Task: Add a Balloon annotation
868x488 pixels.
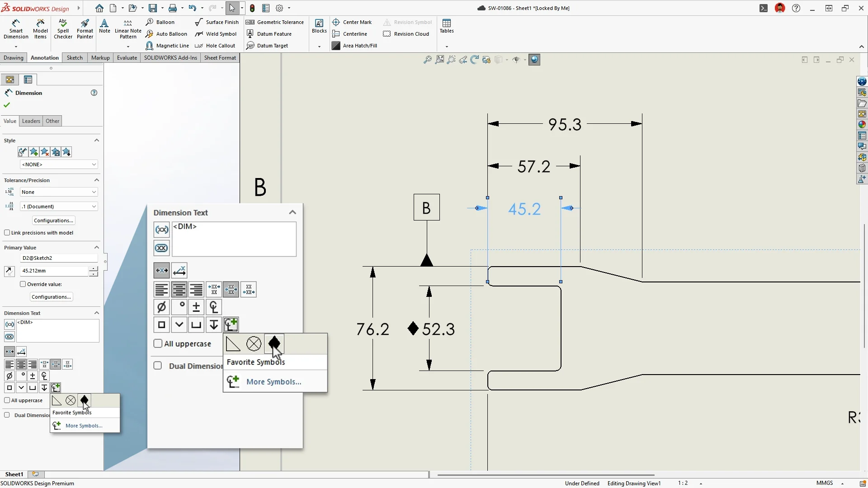Action: click(160, 22)
